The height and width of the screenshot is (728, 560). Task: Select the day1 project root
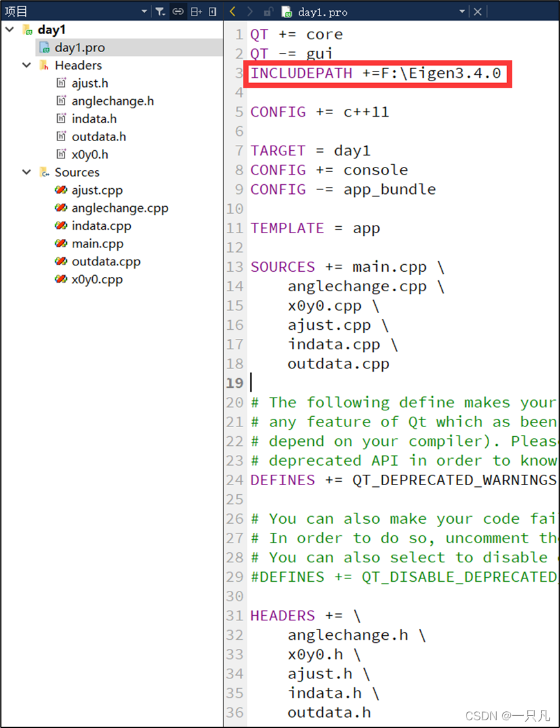52,30
